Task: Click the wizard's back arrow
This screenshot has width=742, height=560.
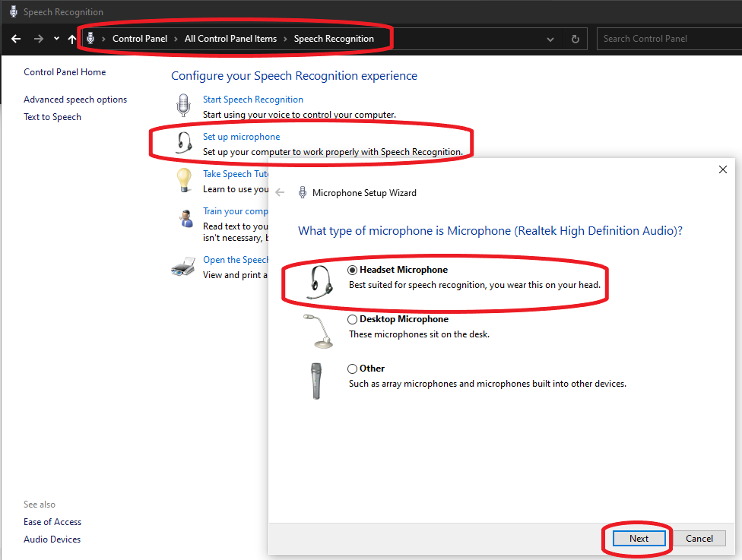Action: tap(280, 192)
